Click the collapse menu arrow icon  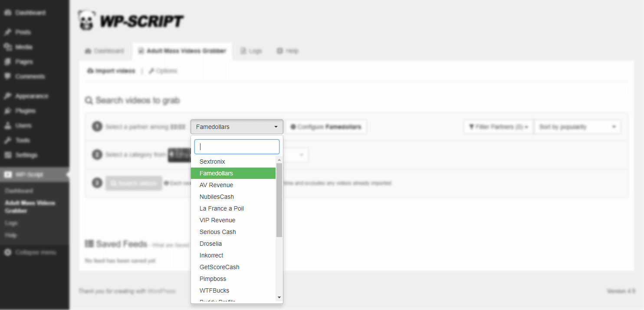pyautogui.click(x=7, y=252)
